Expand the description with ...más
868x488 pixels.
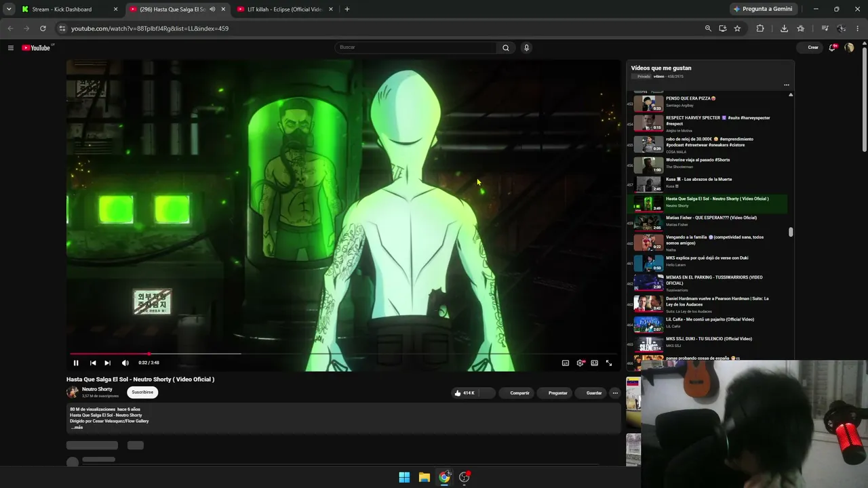(x=77, y=428)
